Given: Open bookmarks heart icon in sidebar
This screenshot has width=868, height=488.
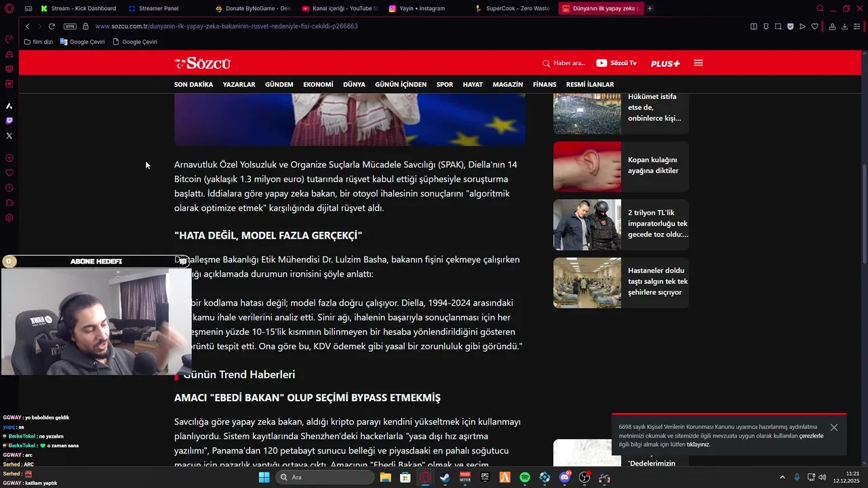Looking at the screenshot, I should point(9,173).
